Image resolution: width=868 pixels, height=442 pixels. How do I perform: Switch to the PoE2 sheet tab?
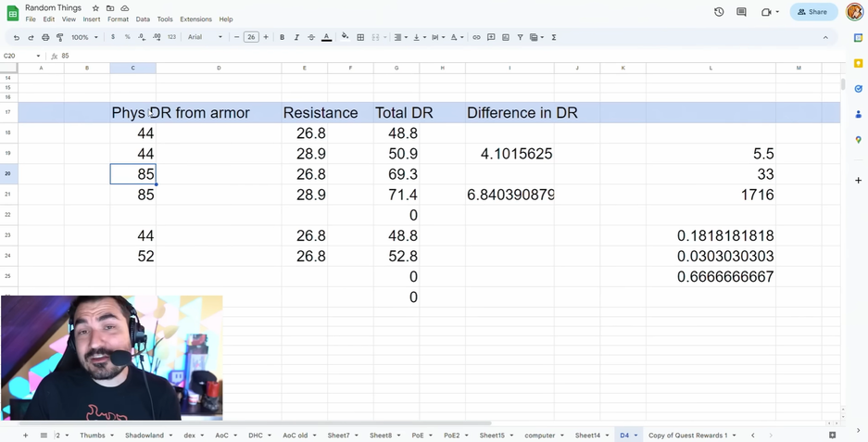pos(452,436)
